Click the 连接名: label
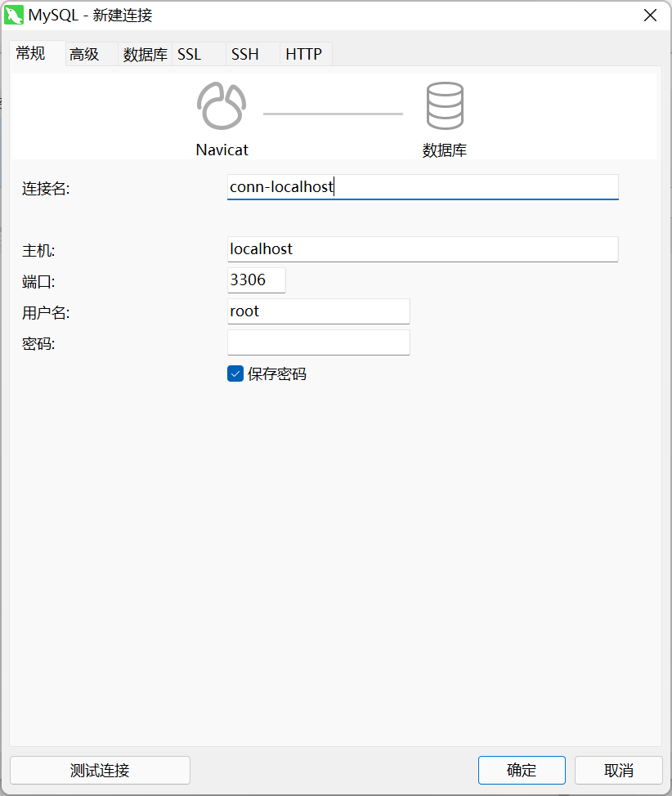 click(46, 188)
